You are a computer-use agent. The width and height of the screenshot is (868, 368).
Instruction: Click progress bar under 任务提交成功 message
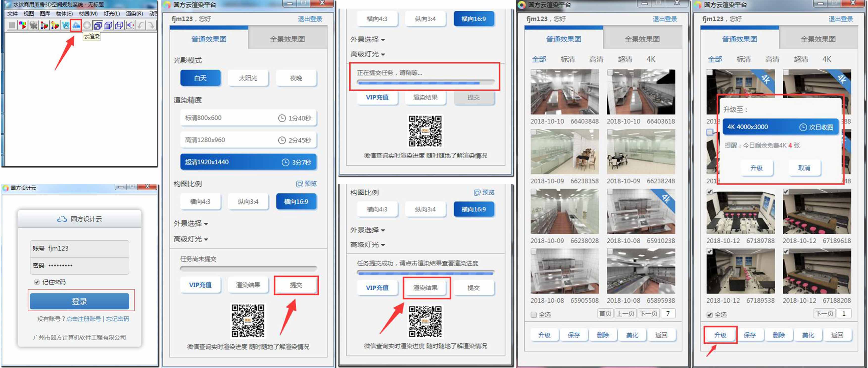pyautogui.click(x=425, y=273)
